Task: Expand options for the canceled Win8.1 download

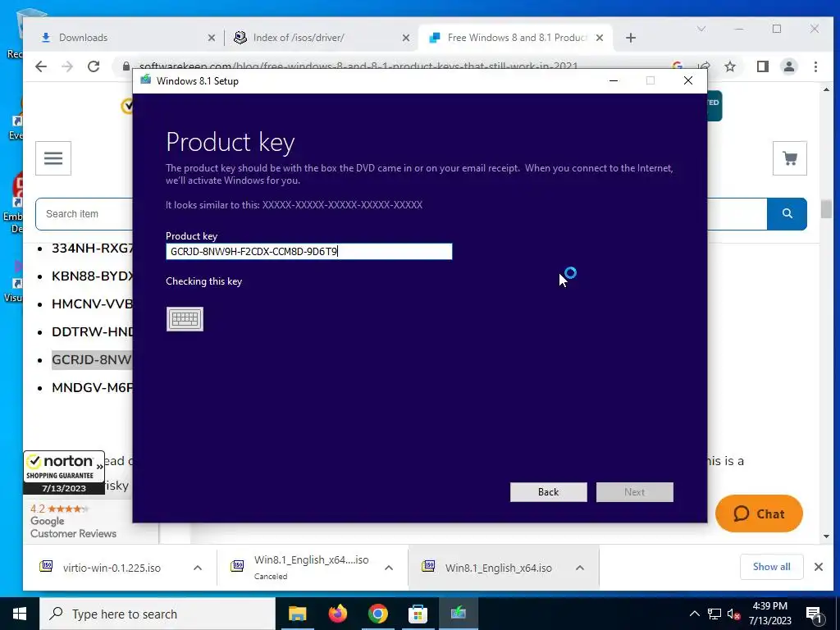Action: tap(389, 568)
